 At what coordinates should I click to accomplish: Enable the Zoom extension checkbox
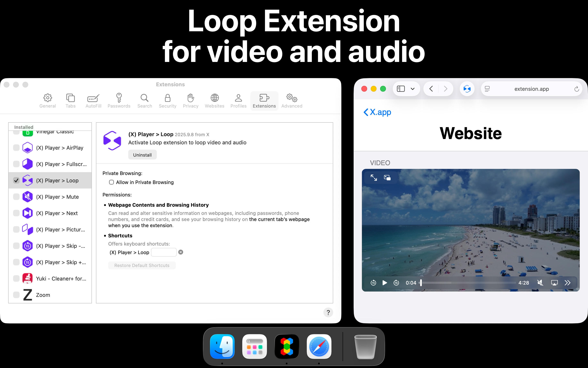tap(16, 295)
